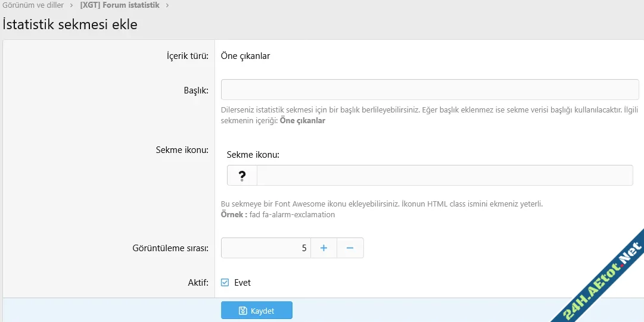Viewport: 644px width, 322px height.
Task: Open the Görünüm ve diller breadcrumb
Action: pos(33,5)
